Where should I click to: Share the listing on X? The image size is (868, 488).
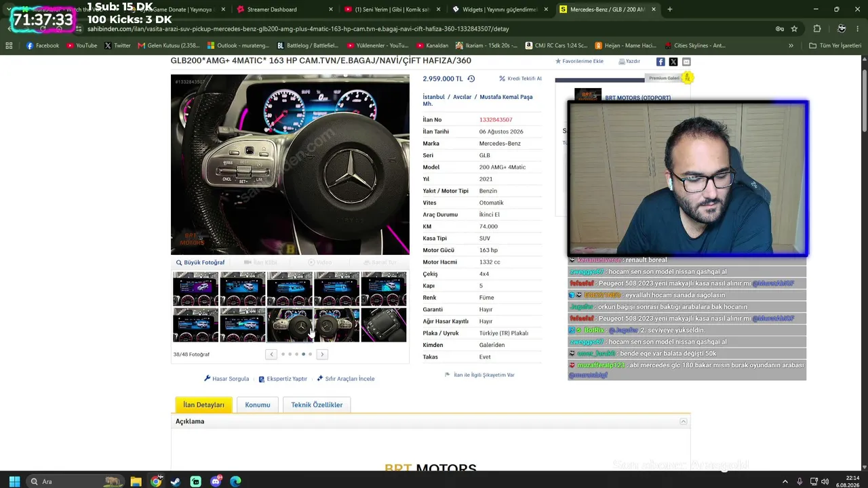[673, 62]
